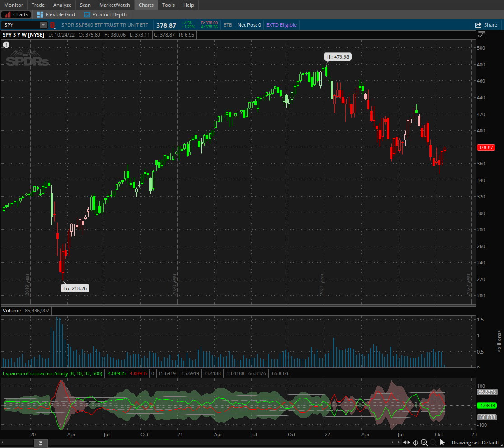This screenshot has width=504, height=448.
Task: Click the H: 380.06 high value
Action: (x=115, y=35)
